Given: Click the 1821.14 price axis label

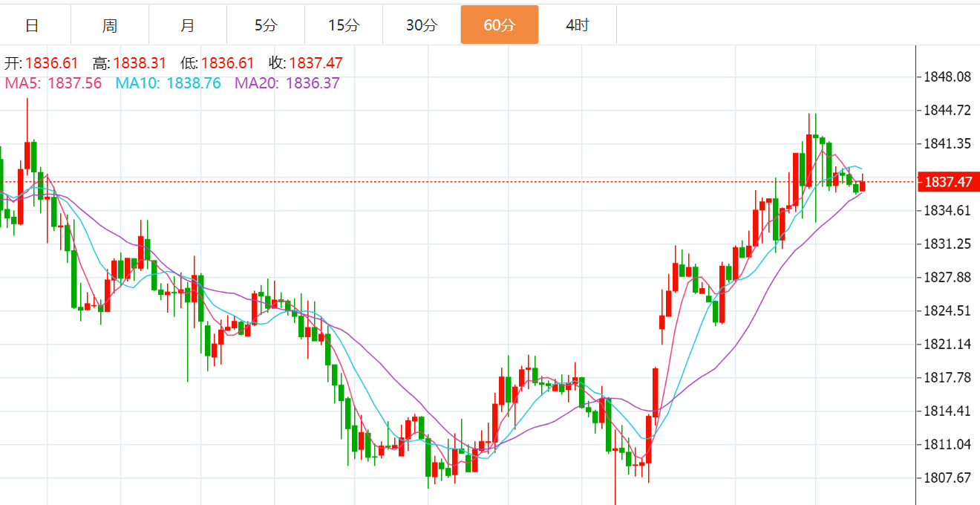Looking at the screenshot, I should 947,344.
